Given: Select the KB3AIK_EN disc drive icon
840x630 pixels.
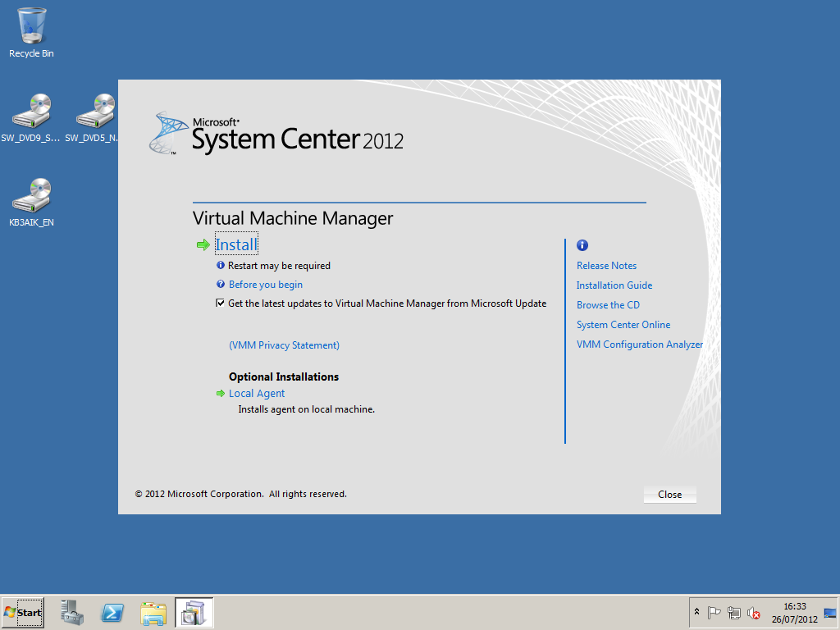Looking at the screenshot, I should (32, 202).
